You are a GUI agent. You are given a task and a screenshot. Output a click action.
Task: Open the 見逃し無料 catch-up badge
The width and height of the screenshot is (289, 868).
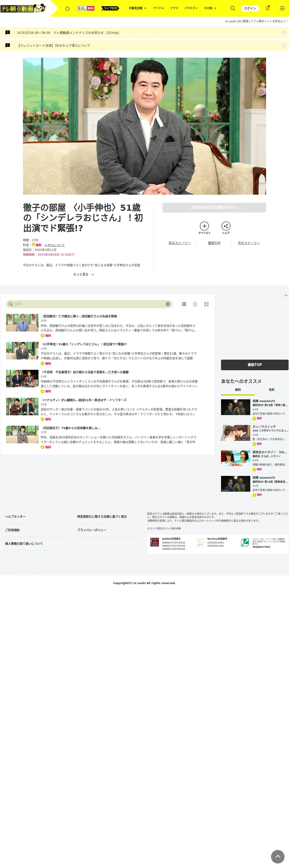(x=86, y=8)
